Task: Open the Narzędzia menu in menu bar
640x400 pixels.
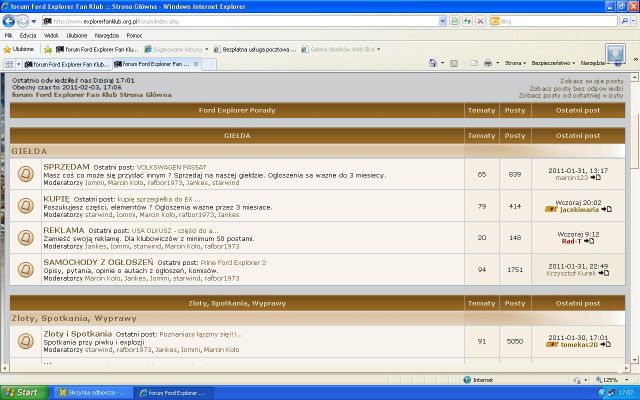Action: tap(105, 34)
